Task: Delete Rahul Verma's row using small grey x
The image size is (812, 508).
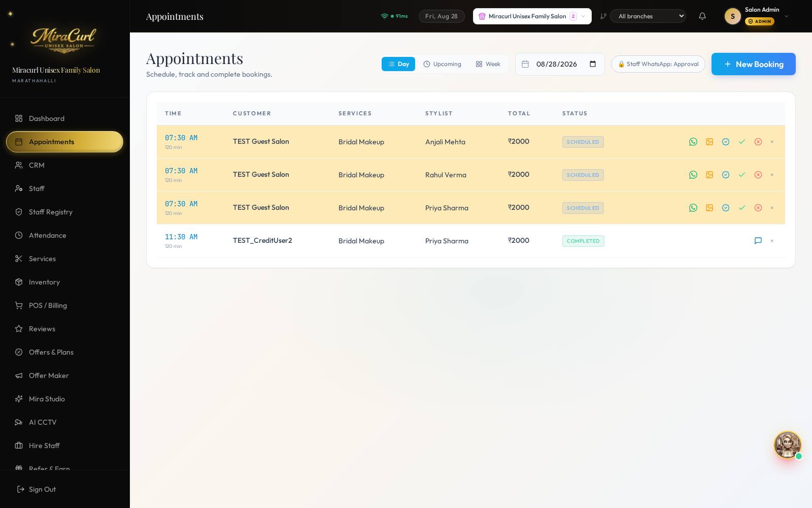Action: click(x=772, y=175)
